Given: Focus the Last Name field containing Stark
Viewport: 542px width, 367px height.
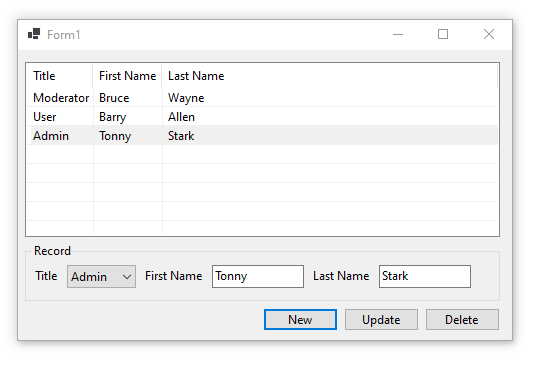Looking at the screenshot, I should click(x=425, y=276).
